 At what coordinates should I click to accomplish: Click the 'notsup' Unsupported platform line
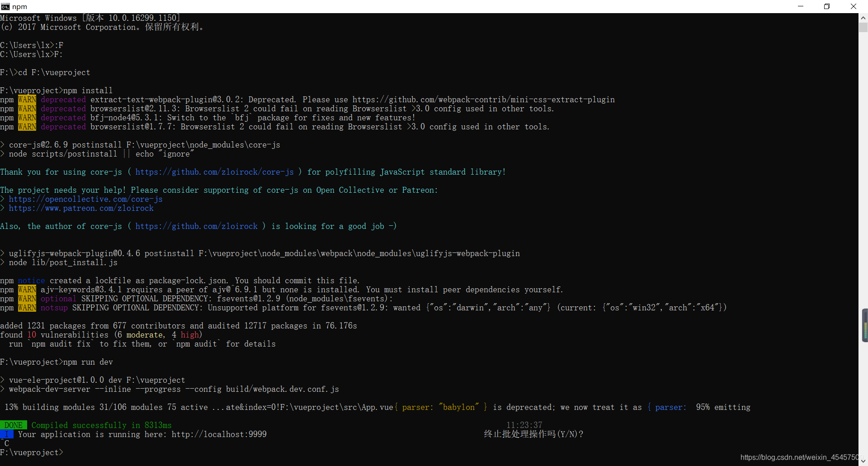[x=363, y=308]
